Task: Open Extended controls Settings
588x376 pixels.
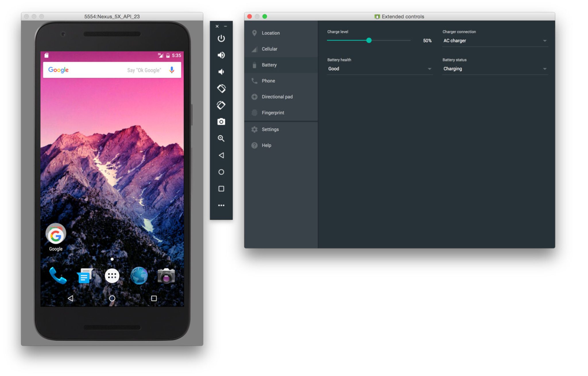Action: click(270, 129)
